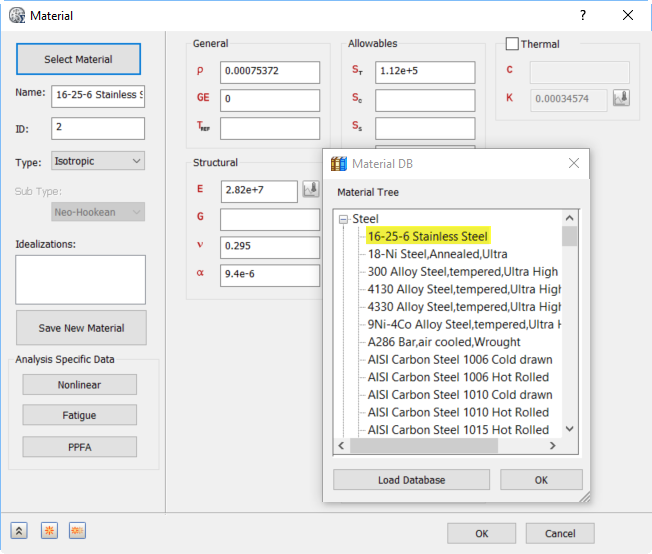Click the resize grip of Material DB

tap(585, 497)
